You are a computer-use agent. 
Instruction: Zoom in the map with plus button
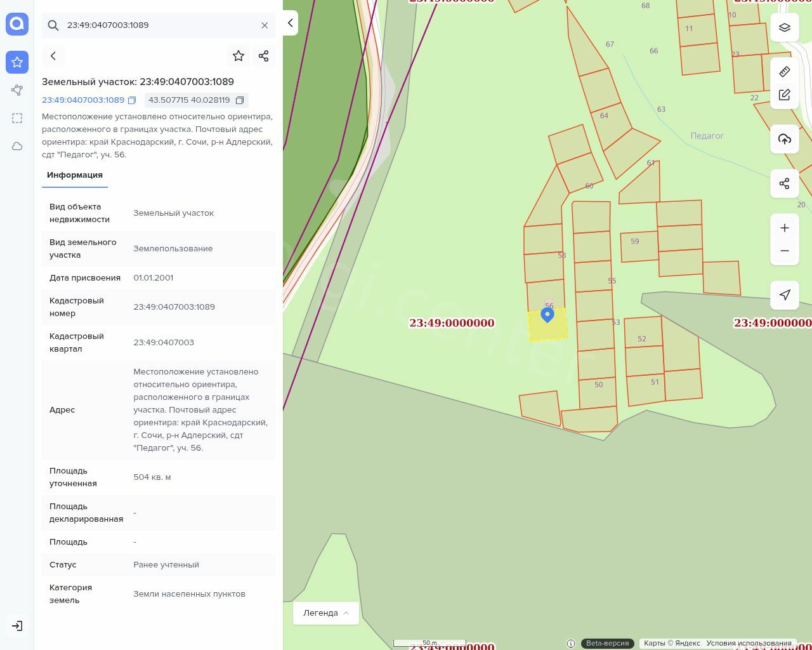[785, 228]
